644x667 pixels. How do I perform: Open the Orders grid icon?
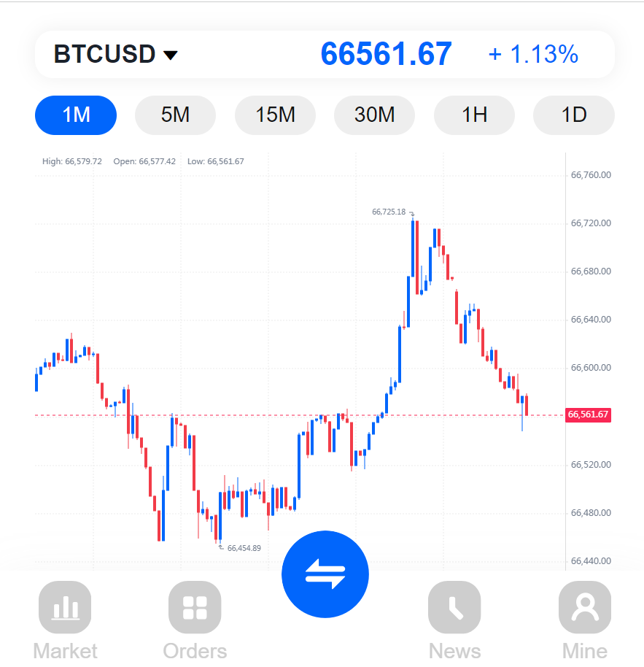point(195,607)
